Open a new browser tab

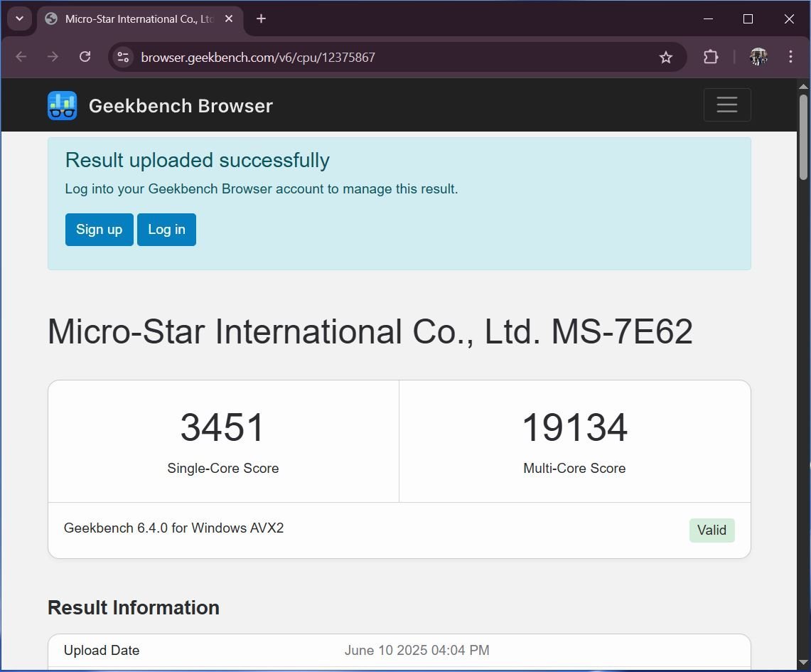[x=261, y=19]
